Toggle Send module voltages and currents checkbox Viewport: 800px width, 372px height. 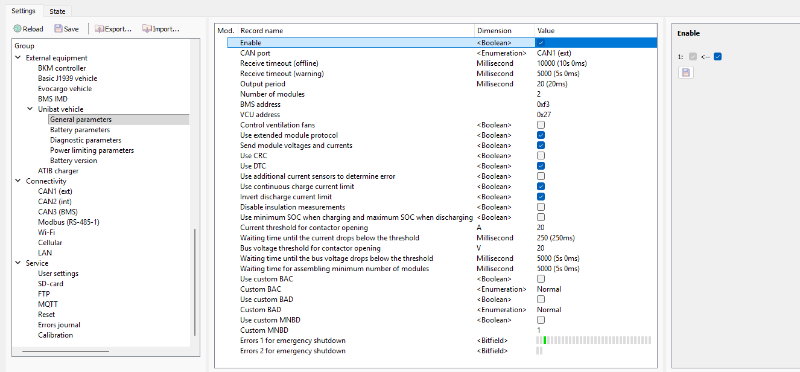pyautogui.click(x=541, y=145)
